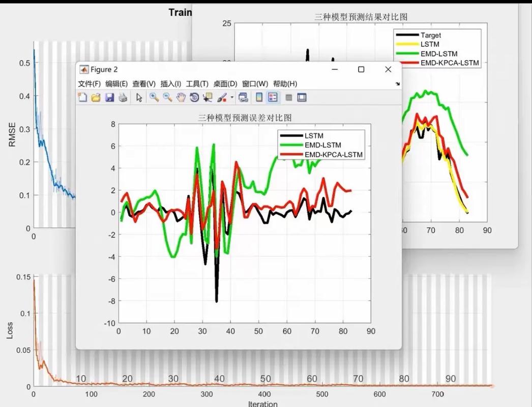Enable the Data Cursor tool
This screenshot has height=407, width=532.
point(208,97)
